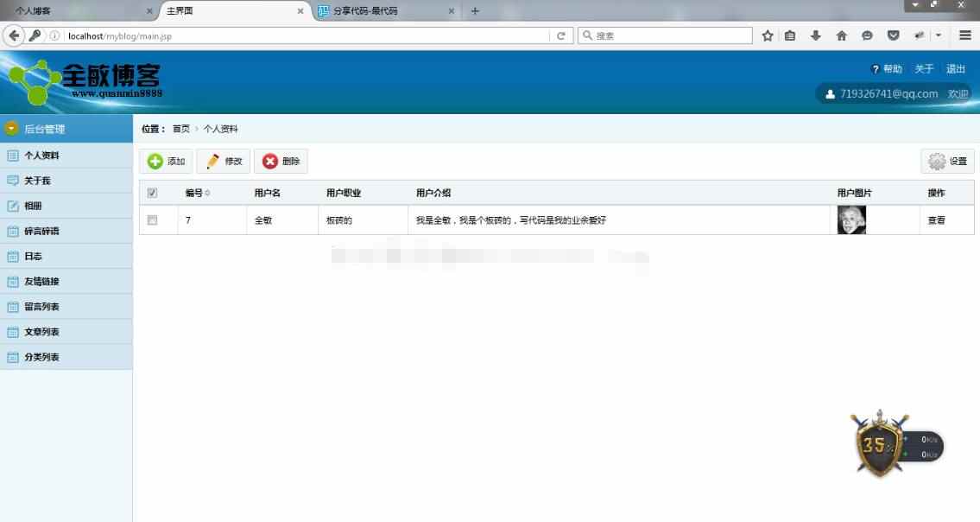Click the 我是全敏 introduction cell text

click(x=510, y=220)
